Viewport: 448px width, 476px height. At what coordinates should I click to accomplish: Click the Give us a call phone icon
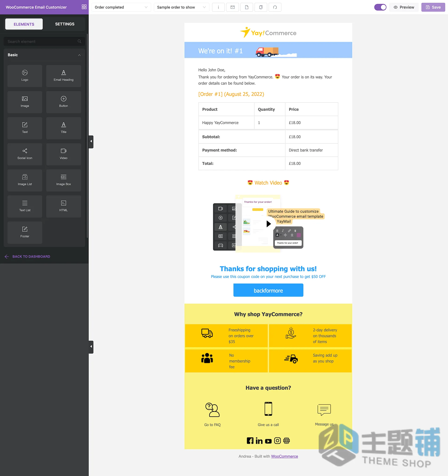pyautogui.click(x=268, y=409)
